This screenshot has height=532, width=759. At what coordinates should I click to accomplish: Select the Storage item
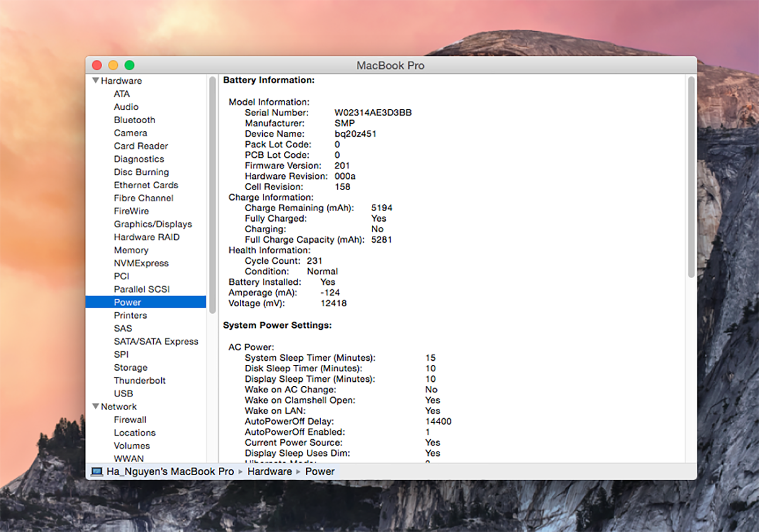tap(130, 368)
